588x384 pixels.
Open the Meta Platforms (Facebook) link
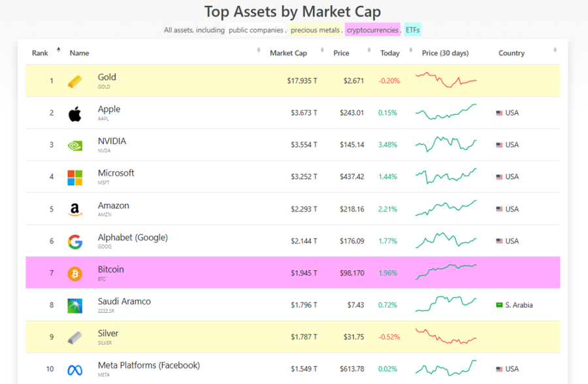[149, 365]
